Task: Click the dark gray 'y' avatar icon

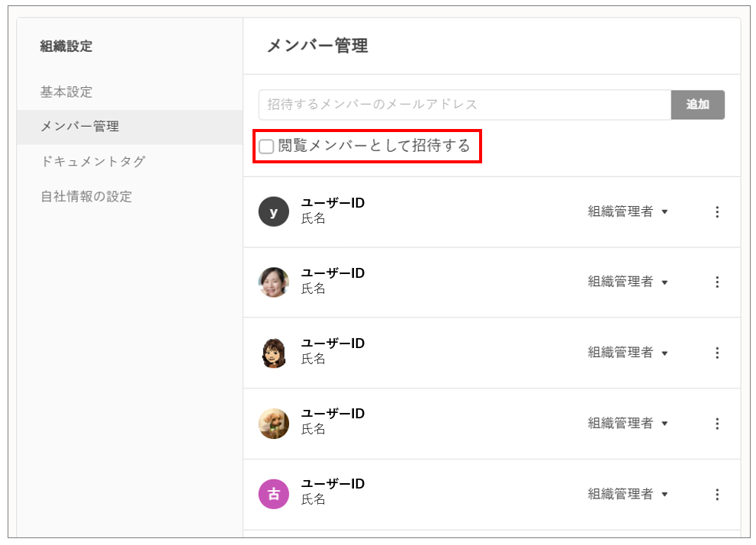Action: (274, 211)
